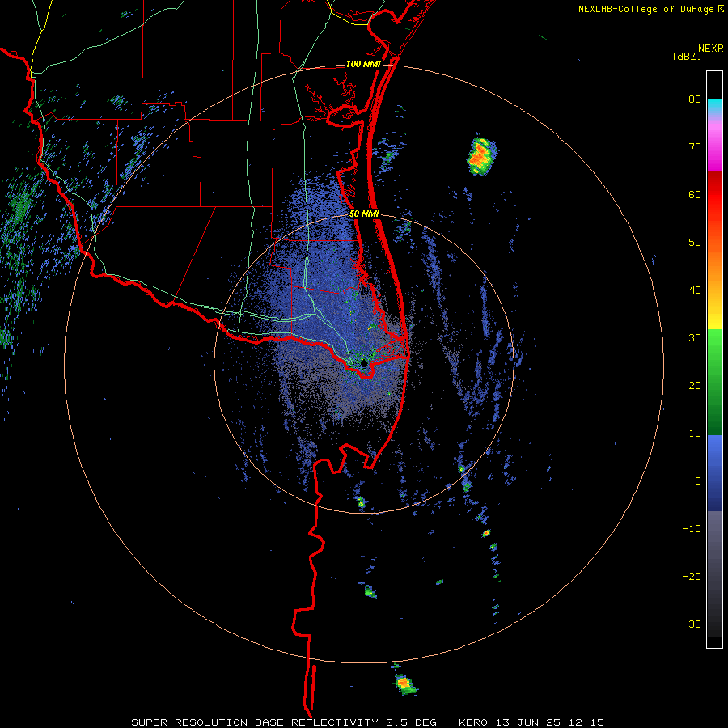Click the -10 dBZ scale value
Viewport: 728px width, 728px height.
(692, 529)
